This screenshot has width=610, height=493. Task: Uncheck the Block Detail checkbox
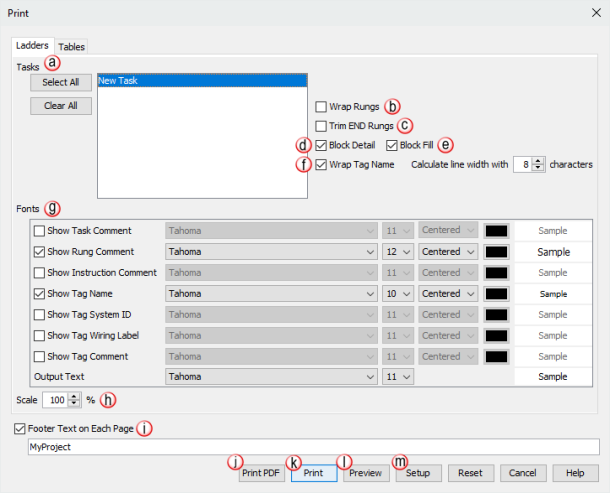[321, 145]
